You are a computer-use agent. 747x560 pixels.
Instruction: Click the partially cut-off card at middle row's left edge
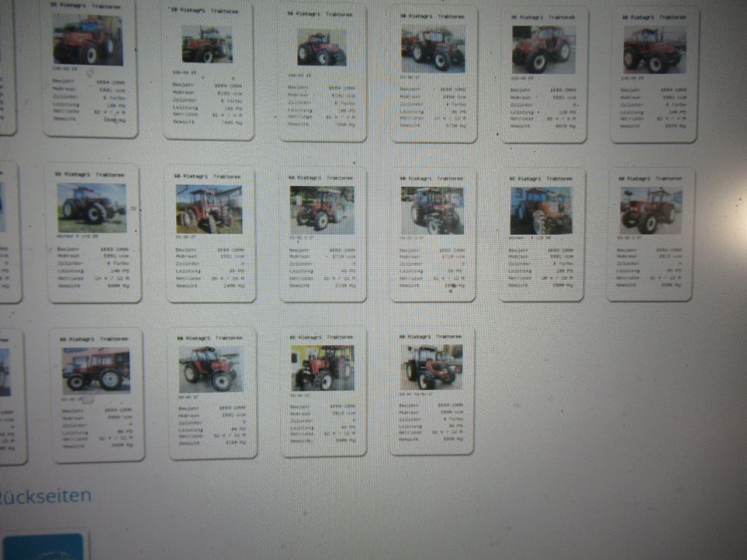(x=7, y=233)
